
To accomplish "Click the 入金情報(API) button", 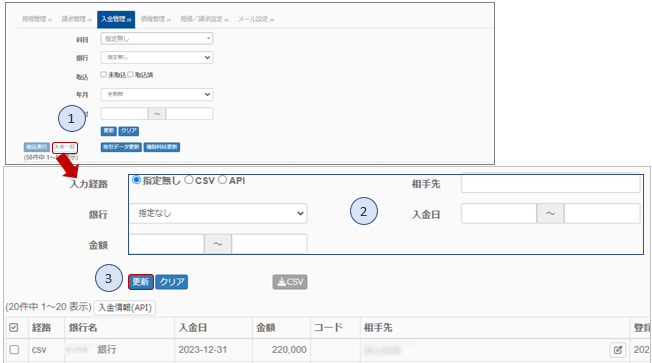I will coord(125,308).
